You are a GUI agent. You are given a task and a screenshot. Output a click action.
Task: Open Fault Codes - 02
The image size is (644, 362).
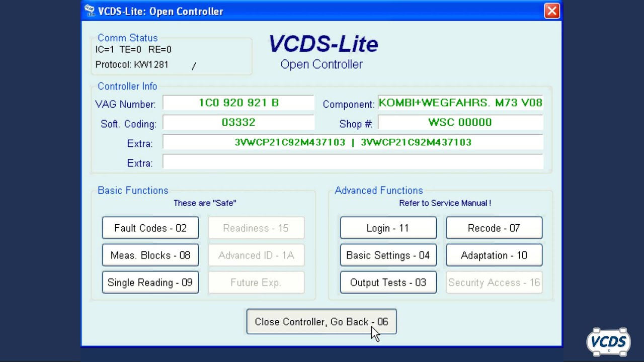click(150, 228)
